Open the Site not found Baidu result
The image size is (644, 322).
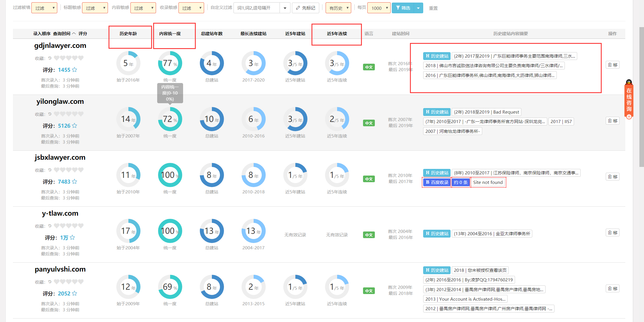tap(488, 182)
